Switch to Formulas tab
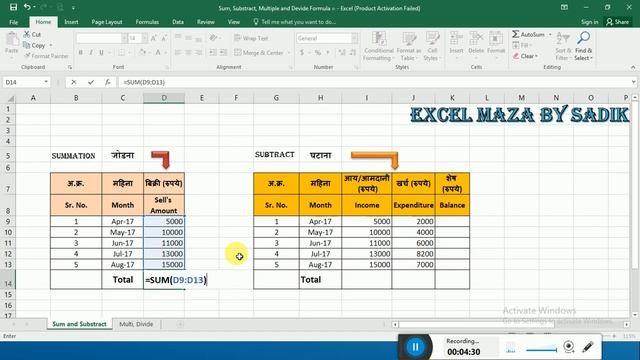This screenshot has width=640, height=360. [147, 22]
